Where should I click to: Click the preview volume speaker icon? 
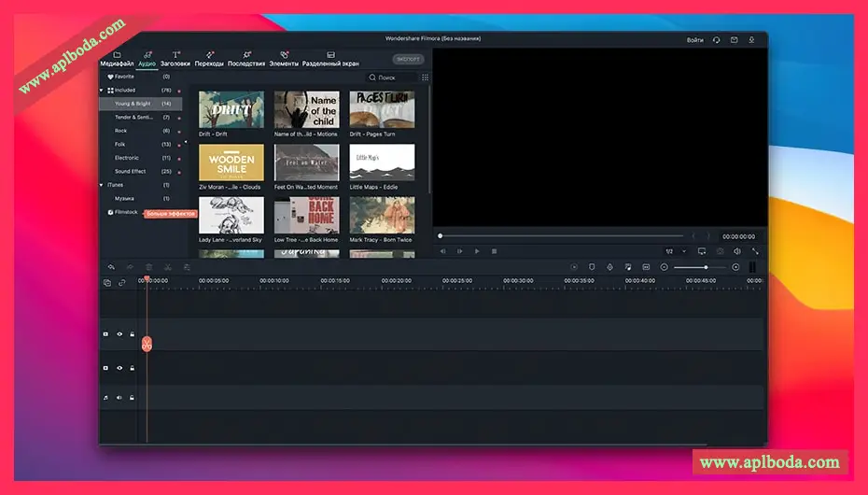click(737, 251)
